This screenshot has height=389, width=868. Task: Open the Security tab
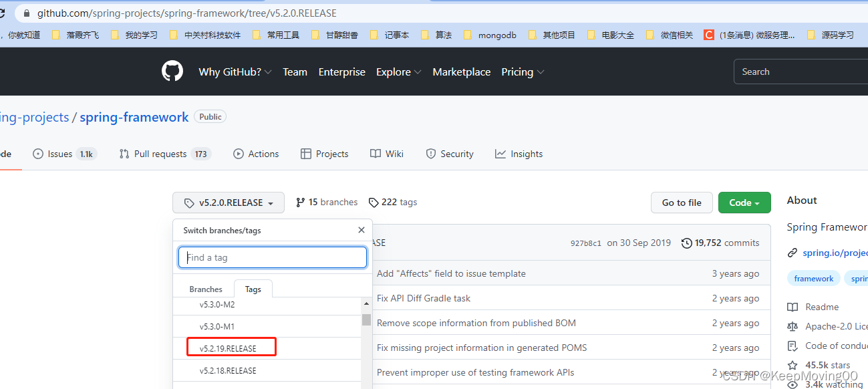pyautogui.click(x=450, y=154)
